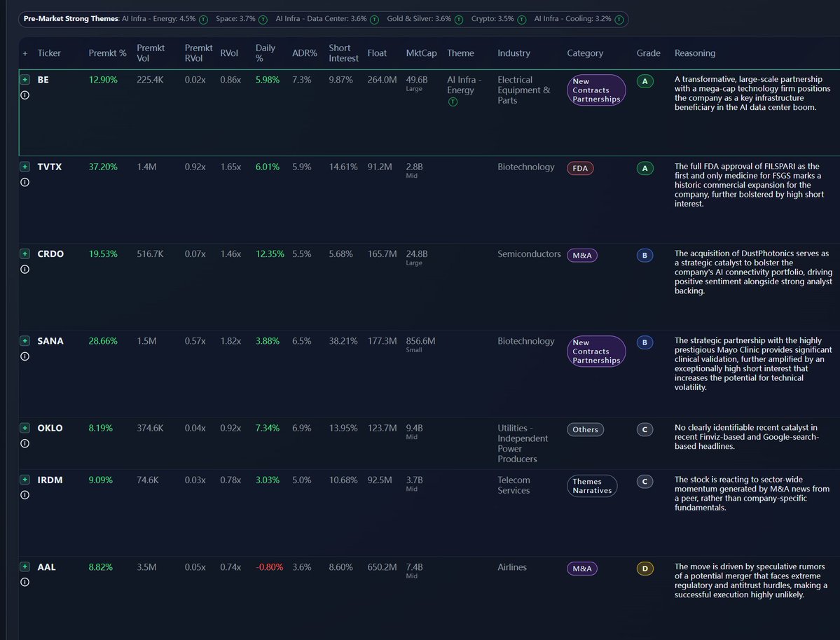
Task: Open the TVTX ticker symbol
Action: pos(49,167)
